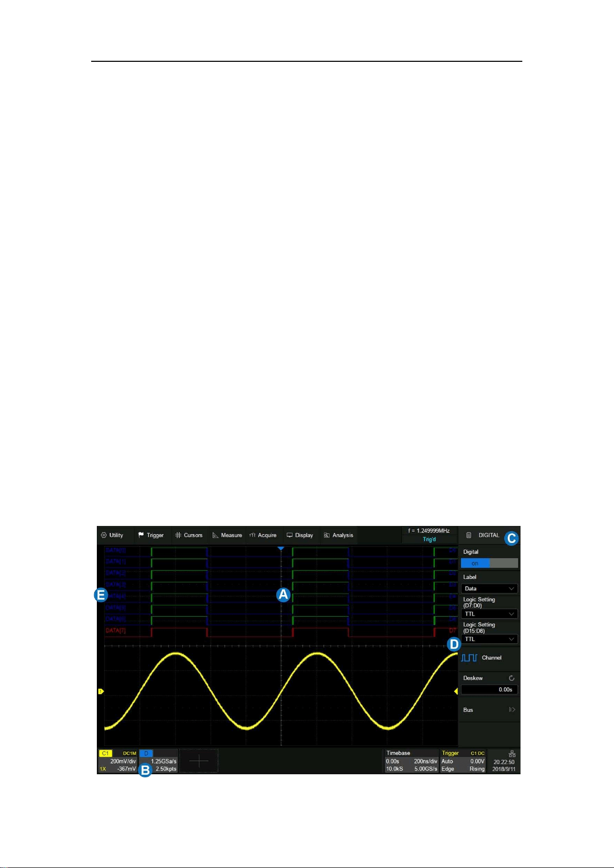
Task: Open the Analysis menu
Action: pos(338,535)
